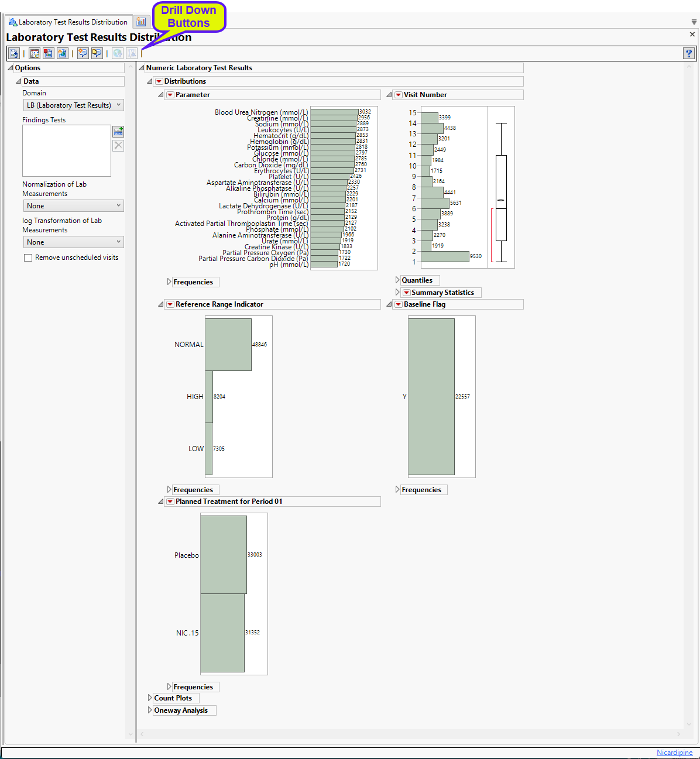Open the Parameter red triangle menu
The width and height of the screenshot is (700, 759).
coord(170,95)
